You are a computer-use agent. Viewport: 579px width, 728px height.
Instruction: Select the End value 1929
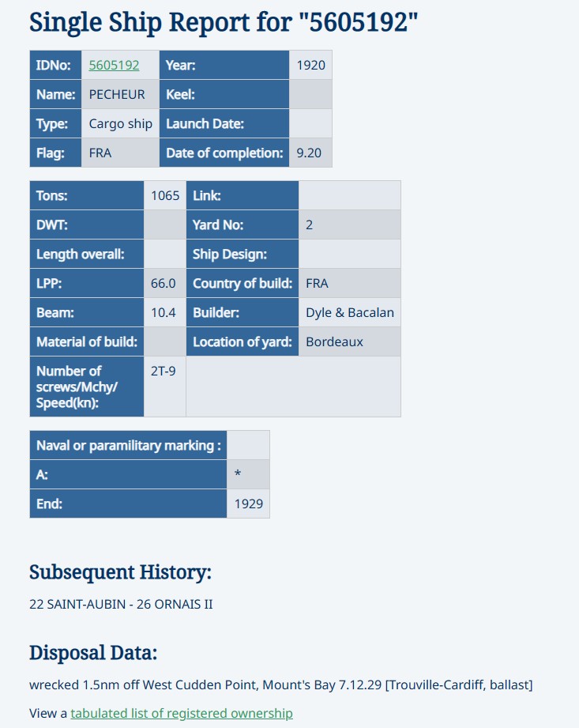(x=248, y=504)
